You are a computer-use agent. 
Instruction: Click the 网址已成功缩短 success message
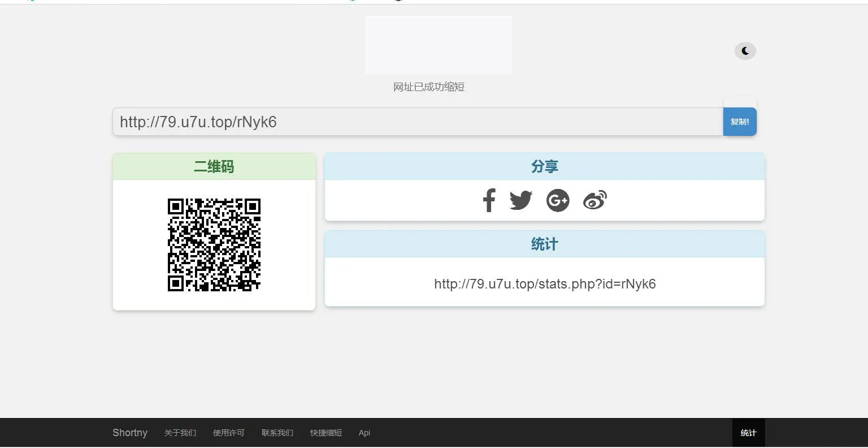[429, 87]
